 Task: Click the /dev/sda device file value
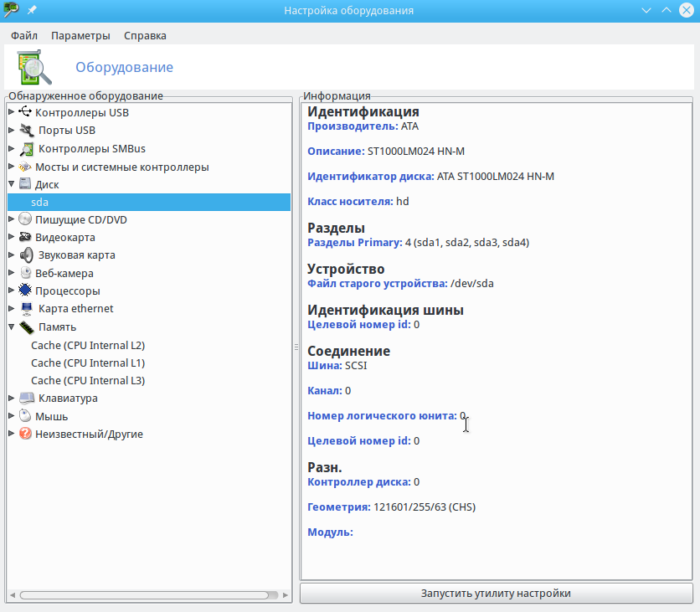click(x=472, y=284)
